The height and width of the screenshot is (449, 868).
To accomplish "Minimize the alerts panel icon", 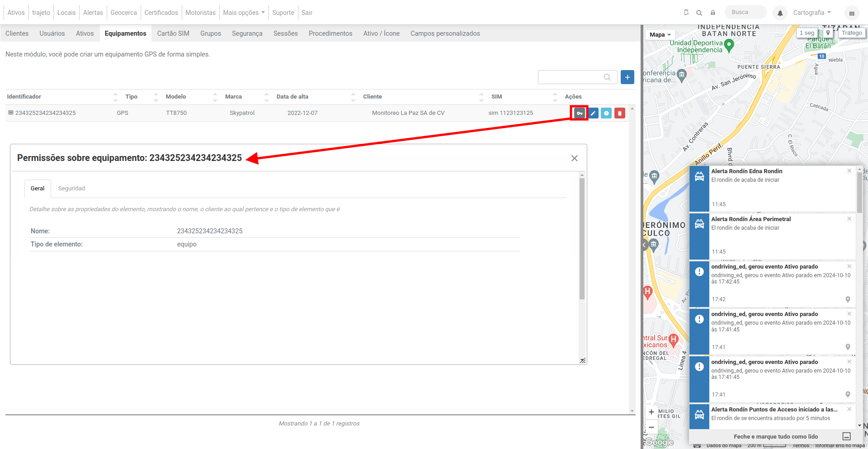I will tap(847, 436).
